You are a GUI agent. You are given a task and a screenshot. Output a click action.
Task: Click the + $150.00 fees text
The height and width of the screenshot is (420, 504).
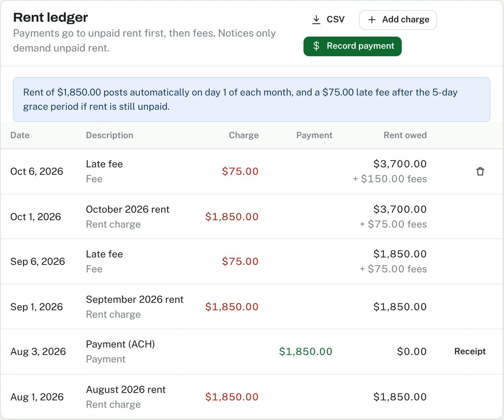tap(390, 179)
